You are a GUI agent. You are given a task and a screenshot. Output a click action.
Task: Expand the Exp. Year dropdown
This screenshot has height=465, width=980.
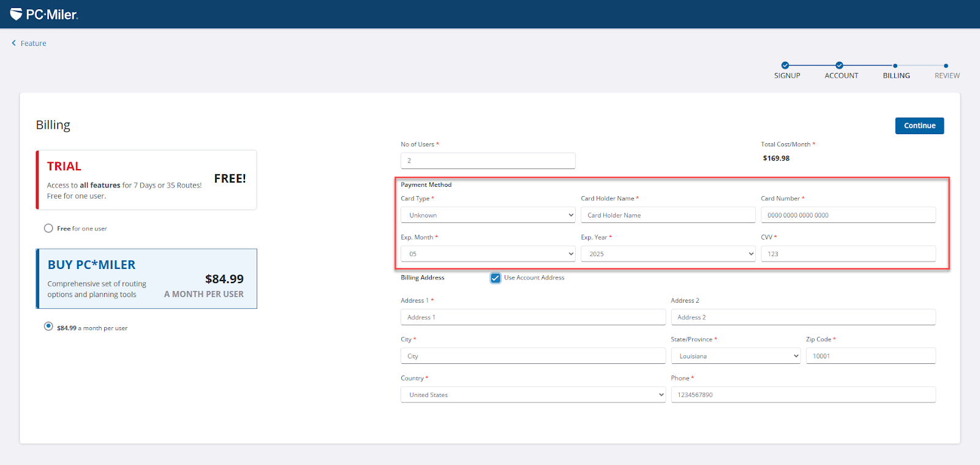tap(668, 254)
